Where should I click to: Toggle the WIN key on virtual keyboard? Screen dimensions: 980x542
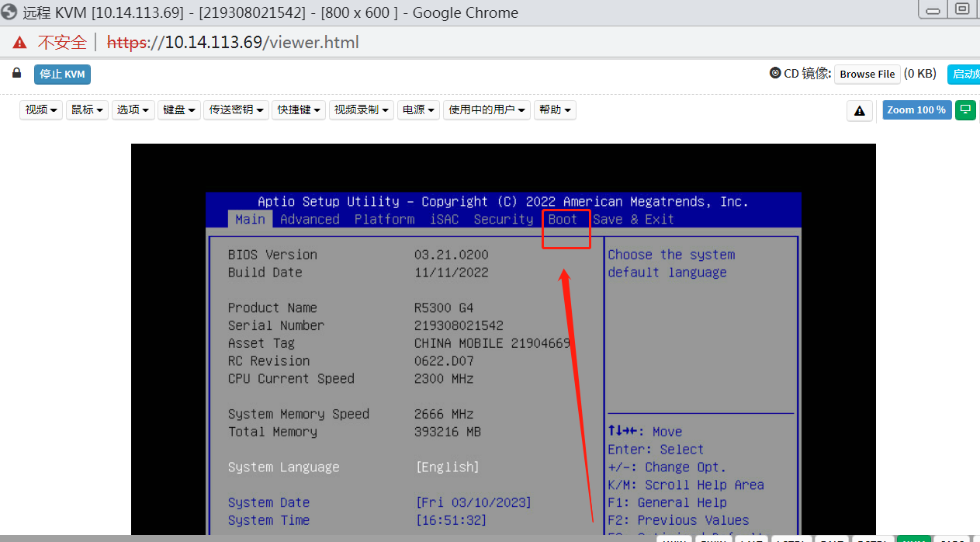(674, 539)
